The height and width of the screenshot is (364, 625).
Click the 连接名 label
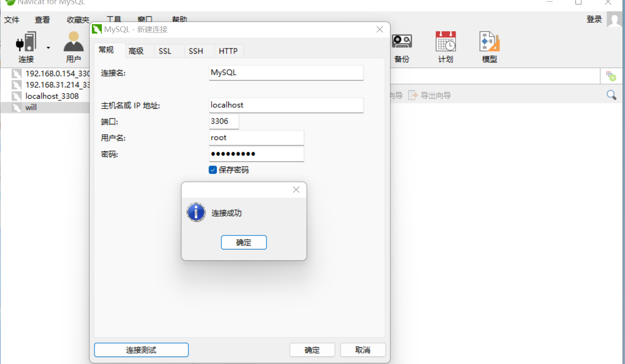point(113,73)
